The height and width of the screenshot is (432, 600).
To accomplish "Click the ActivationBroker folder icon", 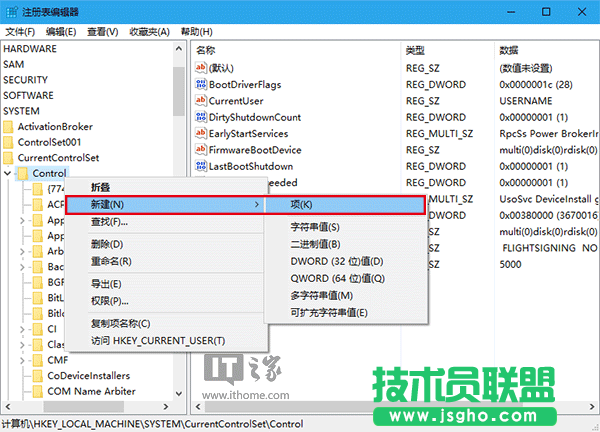I will click(8, 127).
